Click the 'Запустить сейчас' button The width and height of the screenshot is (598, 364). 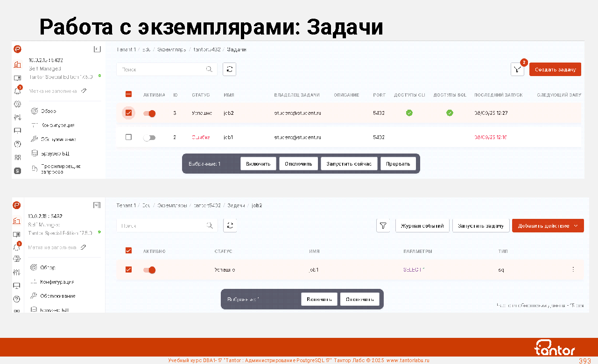tap(349, 164)
